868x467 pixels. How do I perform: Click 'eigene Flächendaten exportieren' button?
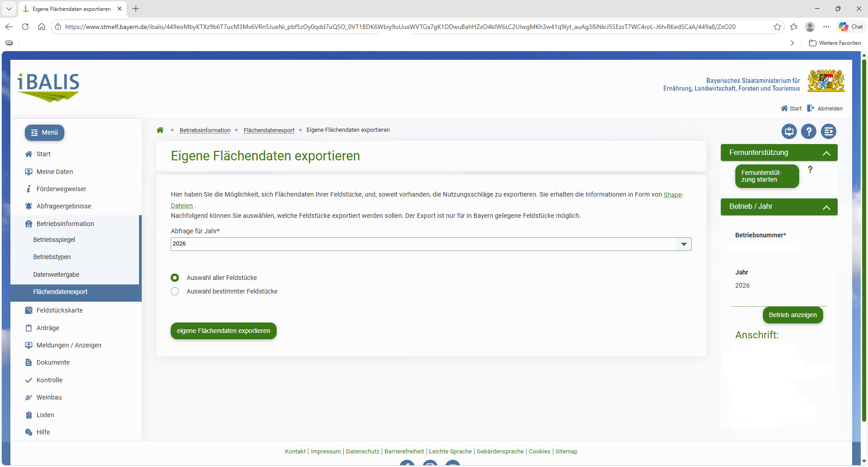223,331
